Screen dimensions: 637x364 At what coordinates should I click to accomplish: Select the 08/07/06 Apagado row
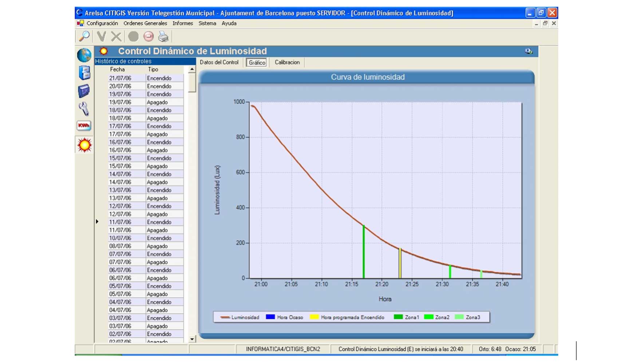pos(146,246)
